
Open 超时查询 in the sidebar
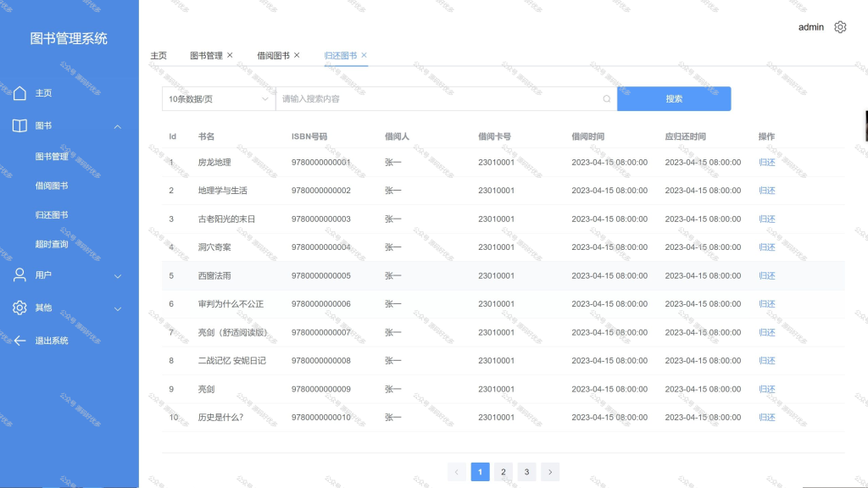coord(52,244)
